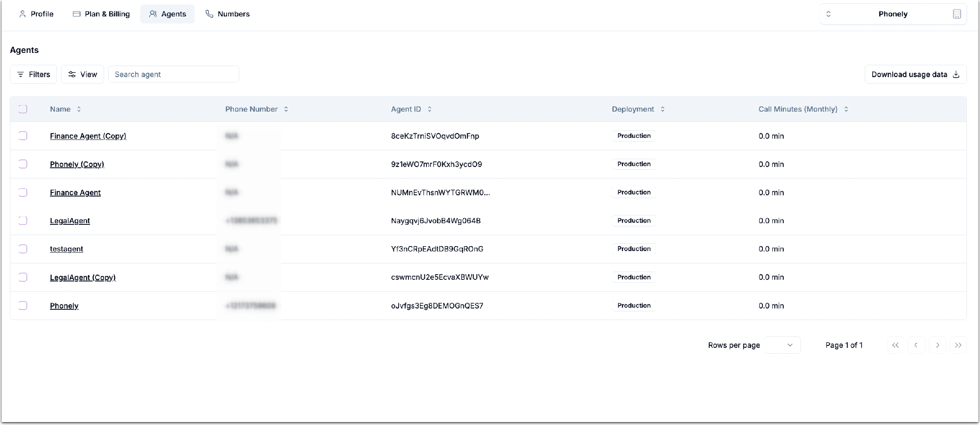Check the testagent row checkbox
Viewport: 980px width, 425px height.
coord(23,249)
